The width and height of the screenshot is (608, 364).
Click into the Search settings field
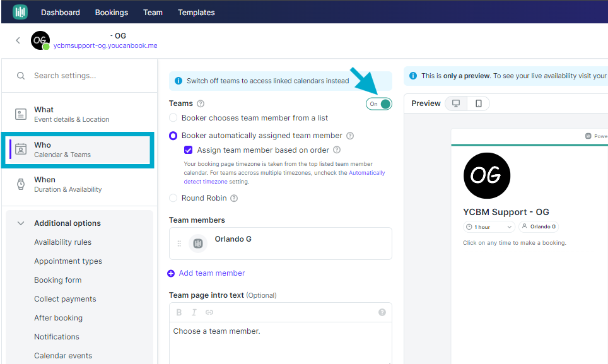point(79,76)
